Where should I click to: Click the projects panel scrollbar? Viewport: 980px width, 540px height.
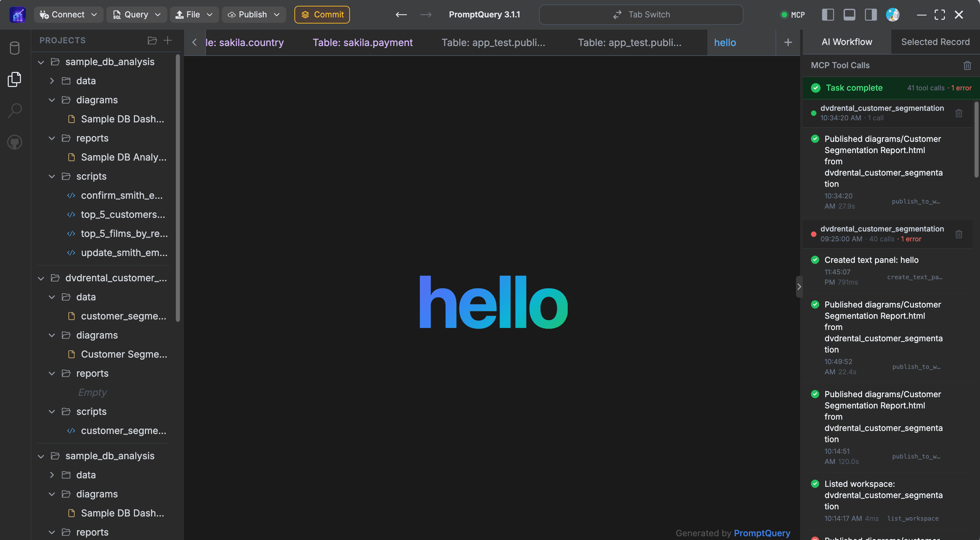tap(178, 187)
